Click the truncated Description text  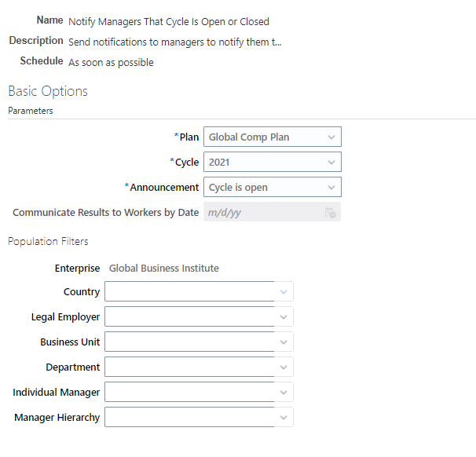(x=174, y=42)
